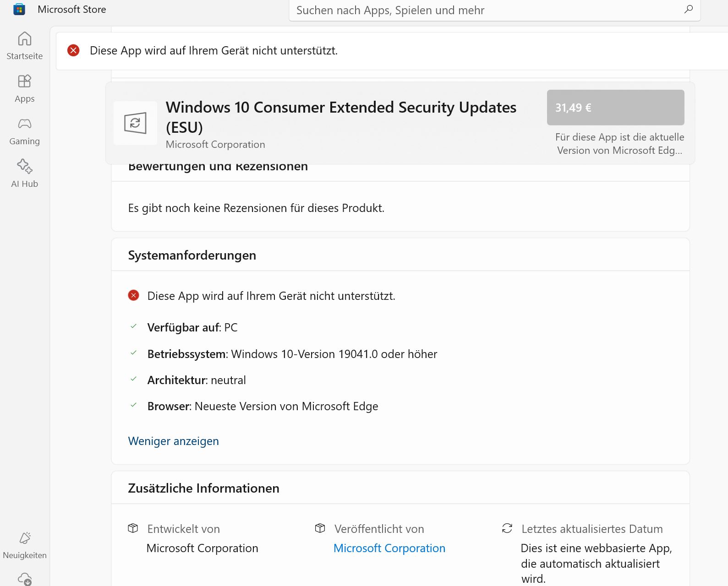Click the refresh icon beside Letztes aktualisiertes Datum
This screenshot has width=728, height=586.
507,528
